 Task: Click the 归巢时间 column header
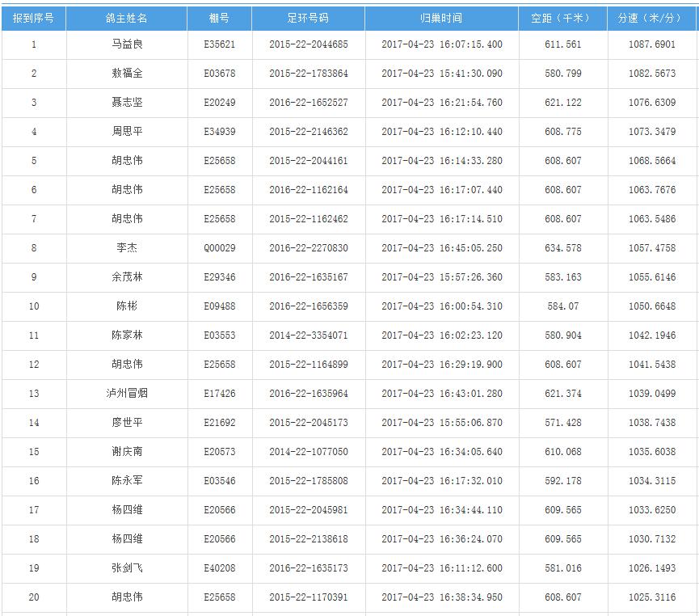point(441,18)
